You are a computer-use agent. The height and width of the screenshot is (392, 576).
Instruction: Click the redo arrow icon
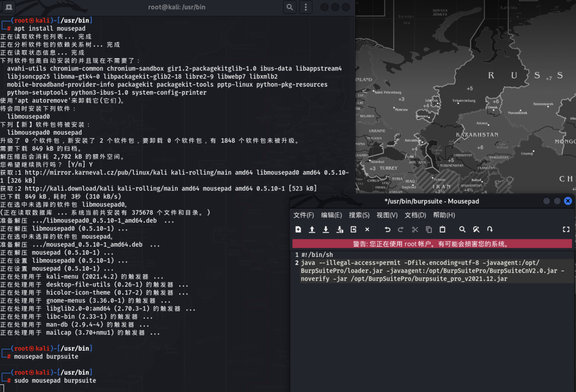point(401,229)
